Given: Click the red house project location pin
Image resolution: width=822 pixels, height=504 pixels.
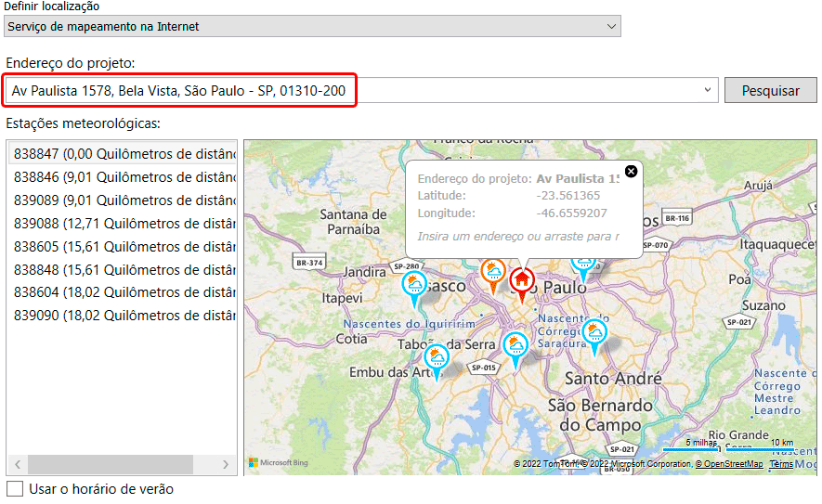Looking at the screenshot, I should tap(522, 279).
